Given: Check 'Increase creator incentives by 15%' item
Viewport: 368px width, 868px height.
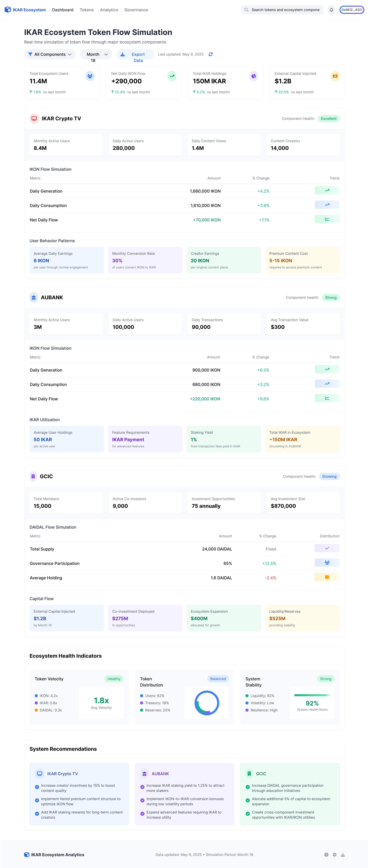Looking at the screenshot, I should pyautogui.click(x=37, y=787).
